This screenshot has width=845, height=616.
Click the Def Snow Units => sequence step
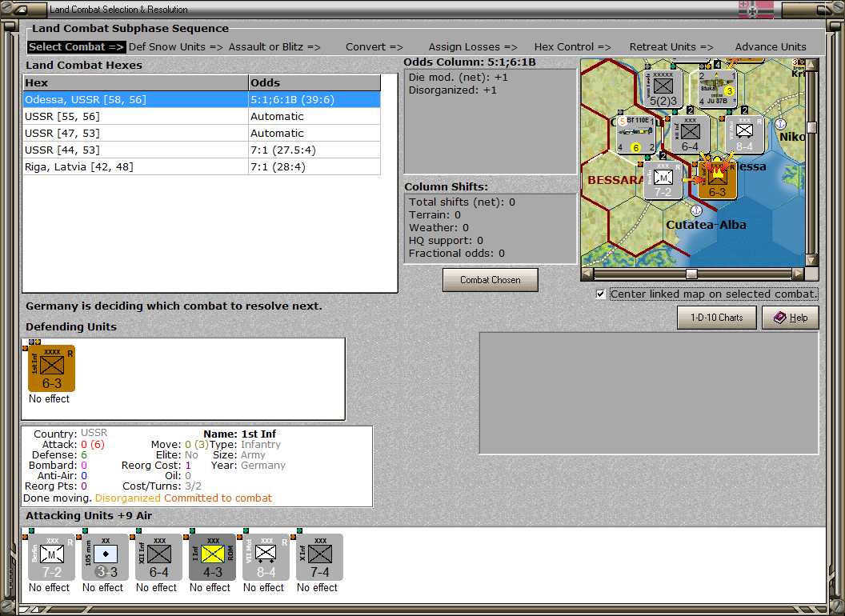[x=176, y=47]
